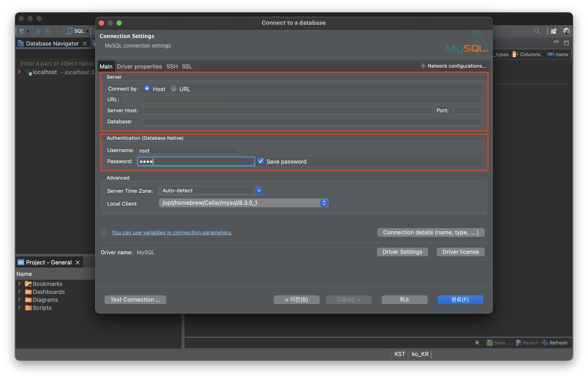Viewport: 588px width, 379px height.
Task: Open the connection parameters variables link
Action: point(172,232)
